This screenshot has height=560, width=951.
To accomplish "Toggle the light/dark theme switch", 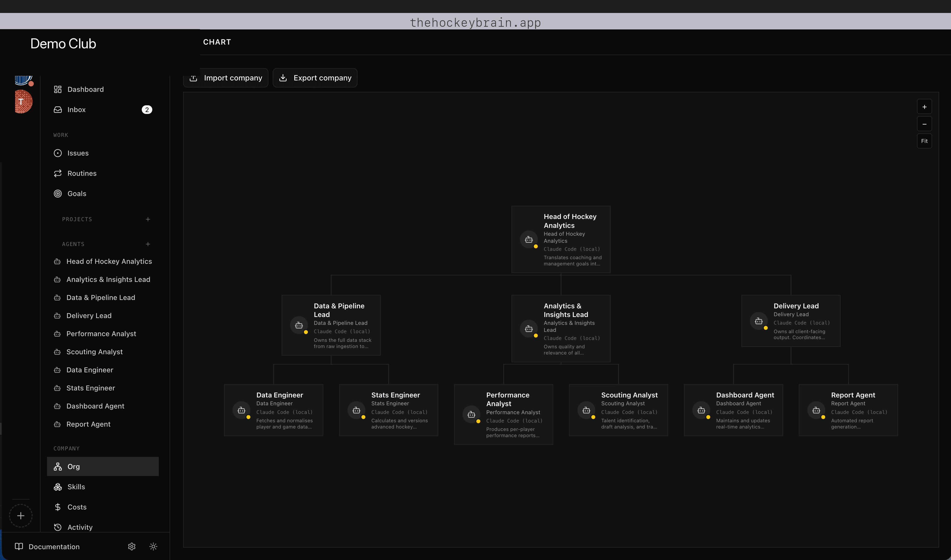I will 153,546.
